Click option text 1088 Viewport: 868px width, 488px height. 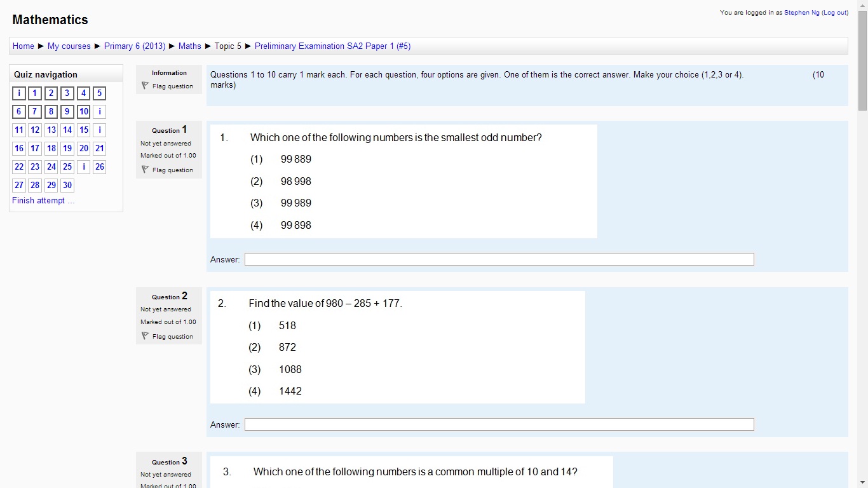click(x=290, y=370)
